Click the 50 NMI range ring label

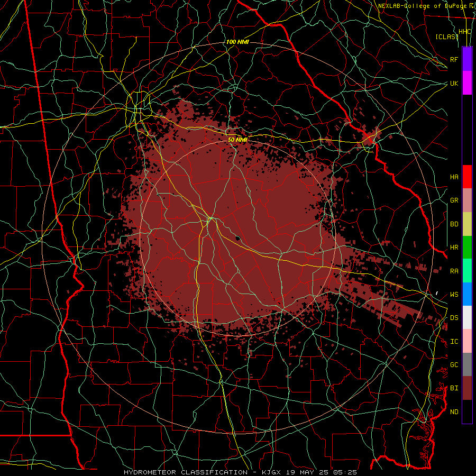pyautogui.click(x=237, y=140)
